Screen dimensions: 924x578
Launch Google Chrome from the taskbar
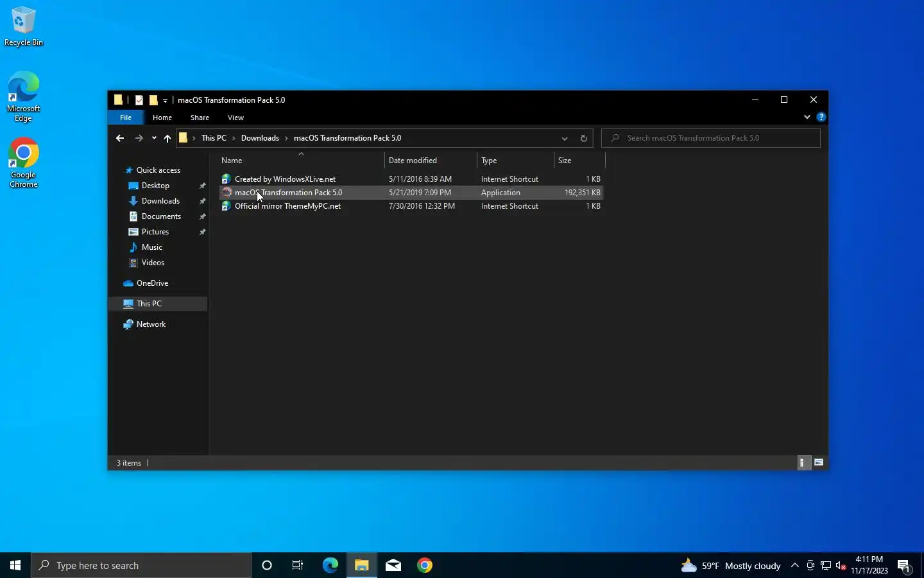(425, 565)
